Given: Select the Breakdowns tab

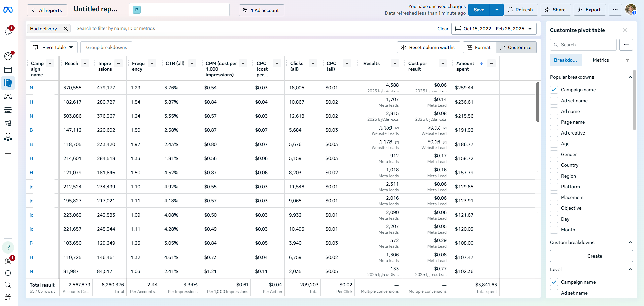Looking at the screenshot, I should pos(566,60).
